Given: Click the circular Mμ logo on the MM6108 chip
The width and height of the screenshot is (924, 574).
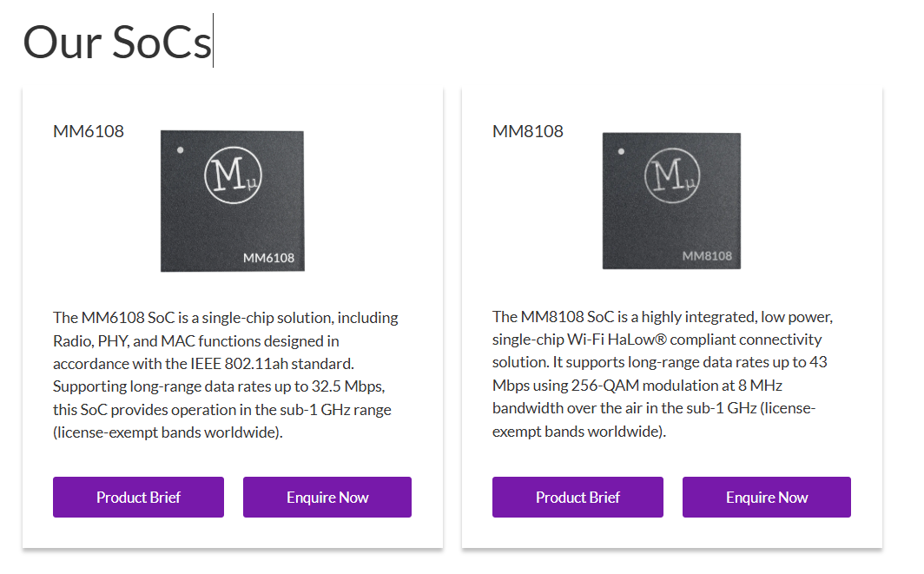Looking at the screenshot, I should click(233, 176).
